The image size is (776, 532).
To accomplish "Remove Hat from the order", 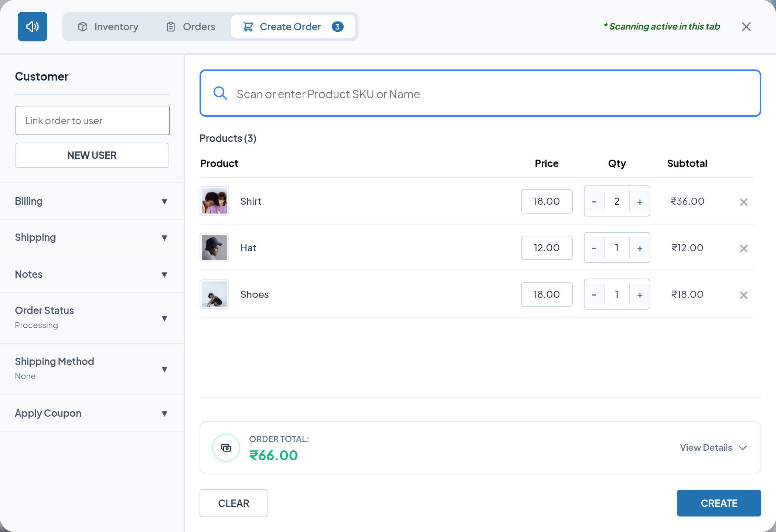I will click(x=743, y=248).
